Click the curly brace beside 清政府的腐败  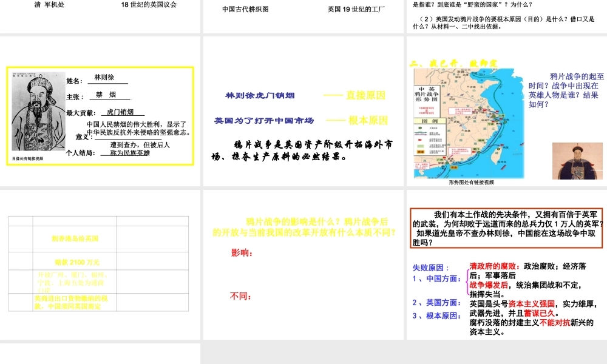click(x=467, y=280)
